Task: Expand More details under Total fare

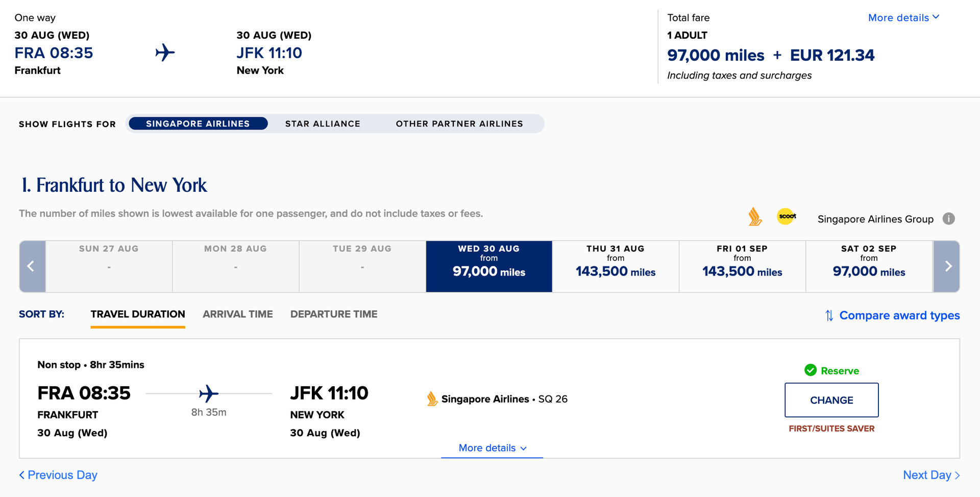Action: [x=903, y=17]
